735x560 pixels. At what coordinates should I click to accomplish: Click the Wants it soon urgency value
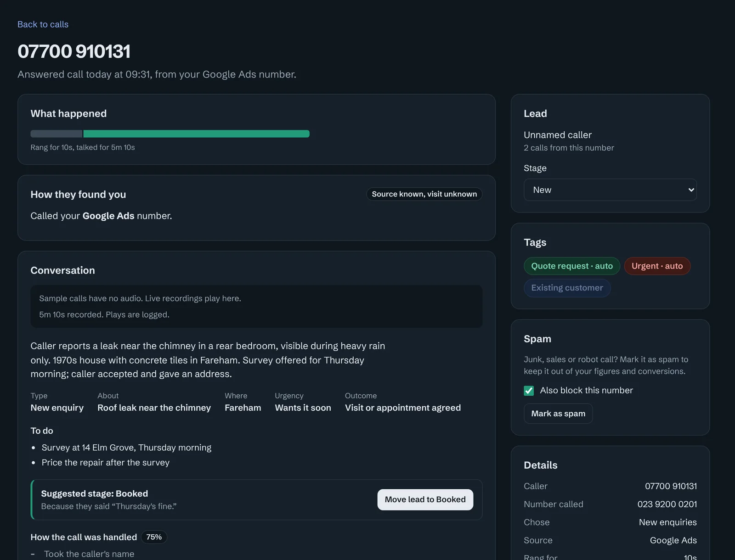pos(303,408)
